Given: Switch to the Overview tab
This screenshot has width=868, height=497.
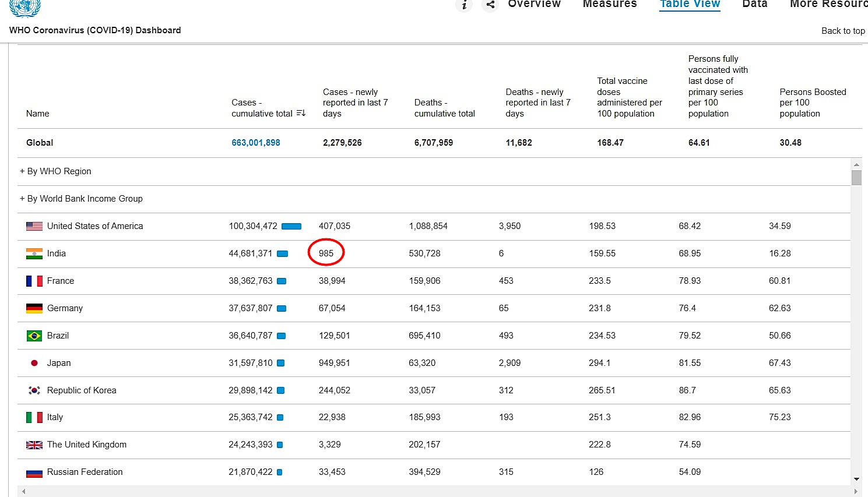Looking at the screenshot, I should (534, 4).
